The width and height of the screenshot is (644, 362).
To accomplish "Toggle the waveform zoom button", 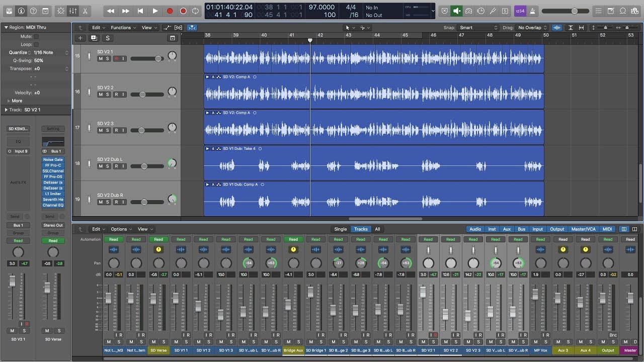I will click(557, 28).
